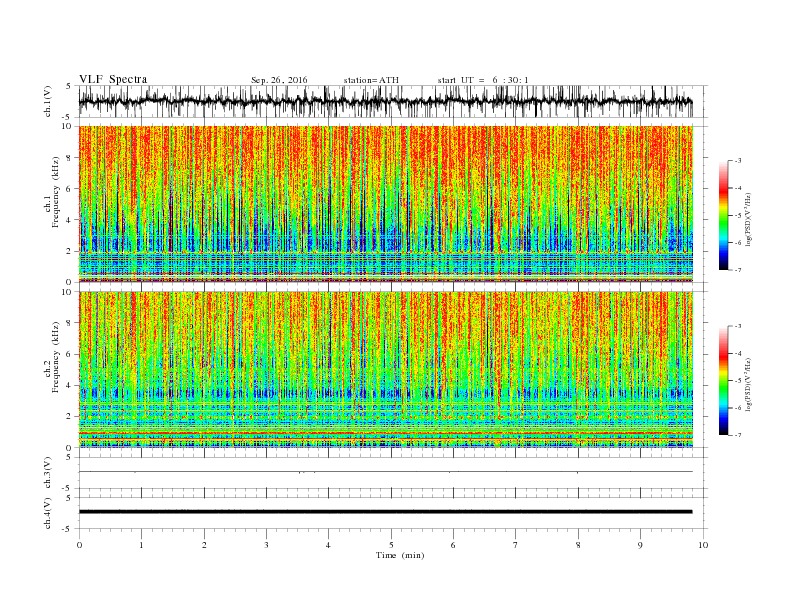Click the ch.1(V) waveform axis label

(x=48, y=103)
